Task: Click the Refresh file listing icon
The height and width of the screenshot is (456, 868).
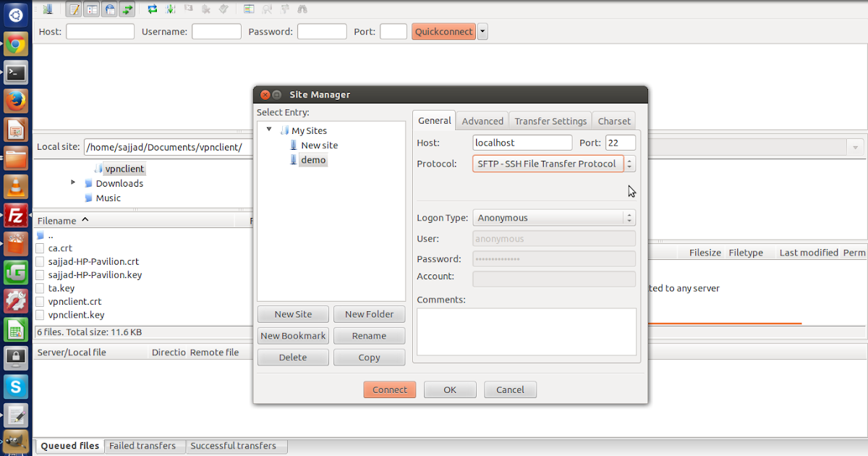Action: click(x=152, y=9)
